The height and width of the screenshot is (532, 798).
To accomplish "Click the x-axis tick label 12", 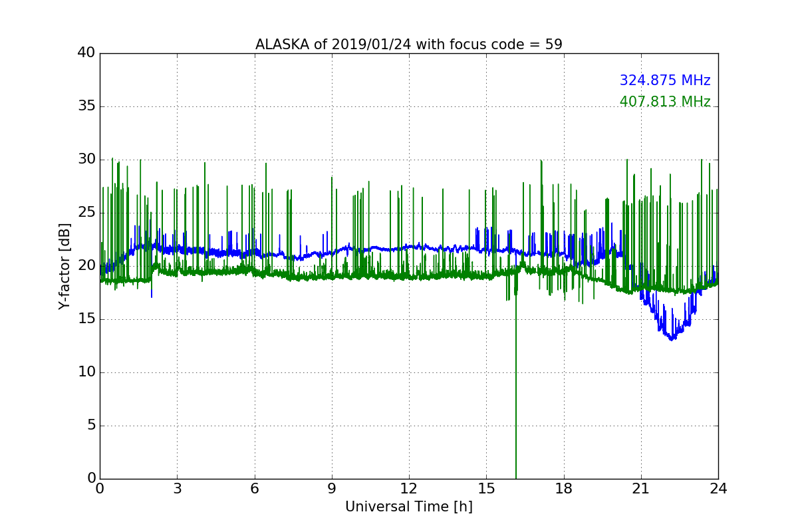I will (409, 489).
